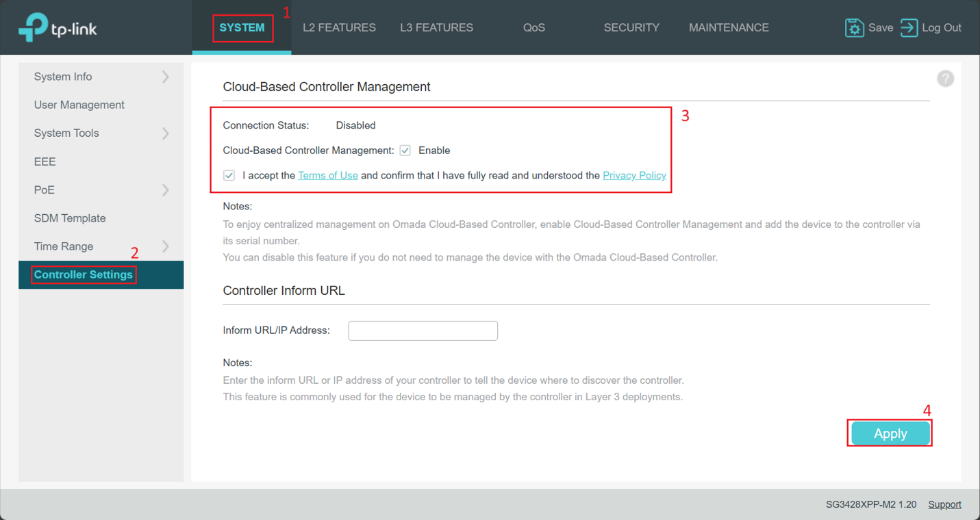Open the help question mark icon
The width and height of the screenshot is (980, 520).
[x=945, y=79]
